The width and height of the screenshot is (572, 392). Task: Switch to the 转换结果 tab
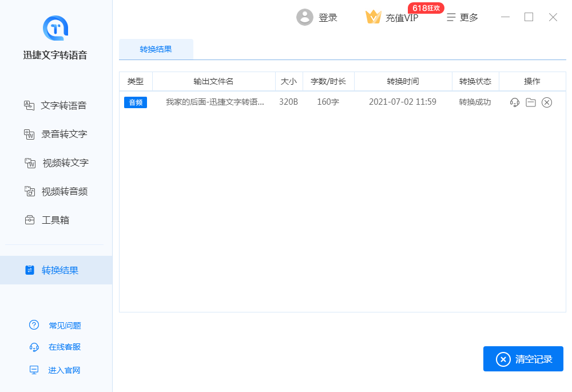point(156,49)
